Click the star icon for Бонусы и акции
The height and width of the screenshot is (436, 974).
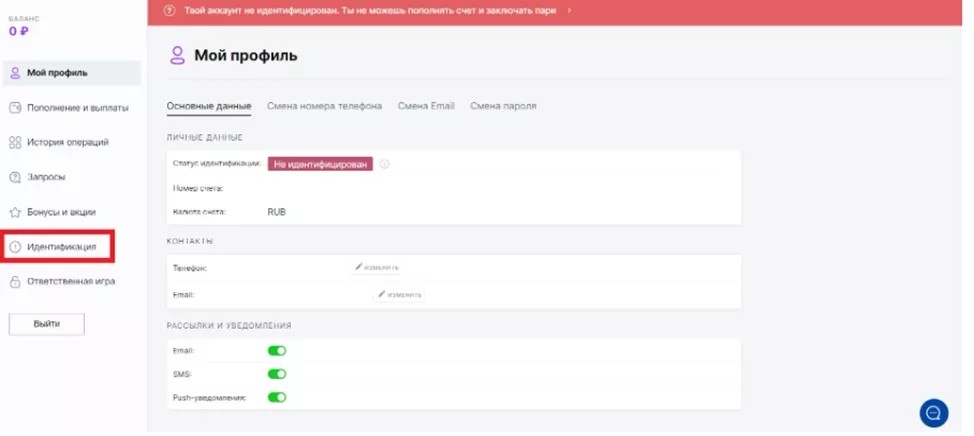[16, 213]
